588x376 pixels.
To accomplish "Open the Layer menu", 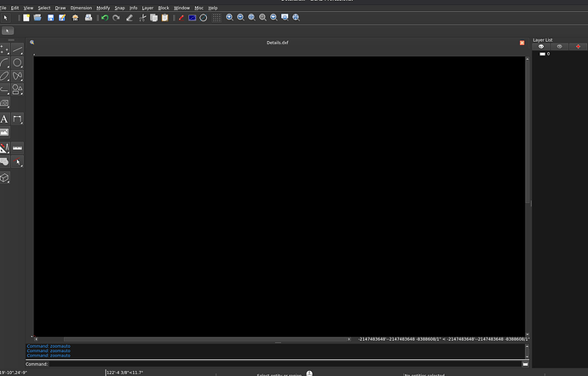I will pyautogui.click(x=147, y=8).
